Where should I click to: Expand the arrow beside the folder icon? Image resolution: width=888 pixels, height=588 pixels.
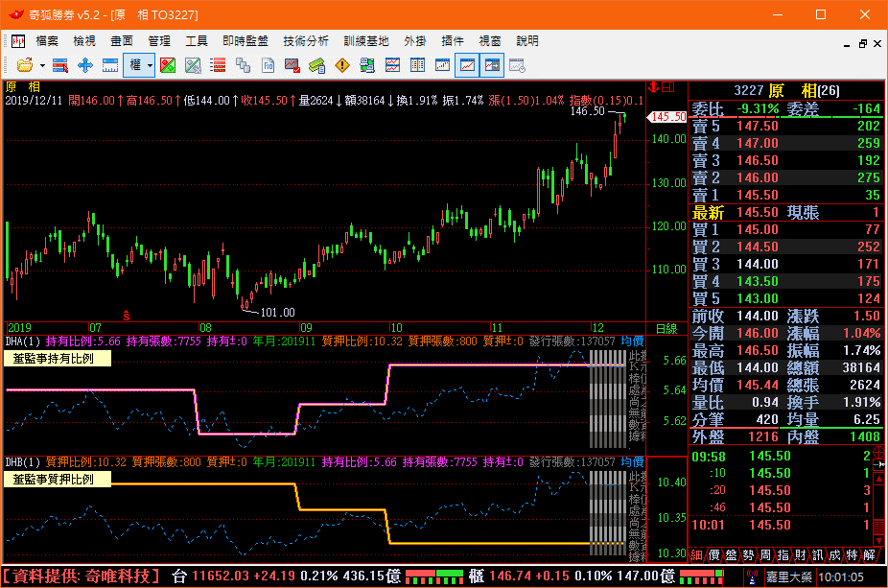[42, 66]
